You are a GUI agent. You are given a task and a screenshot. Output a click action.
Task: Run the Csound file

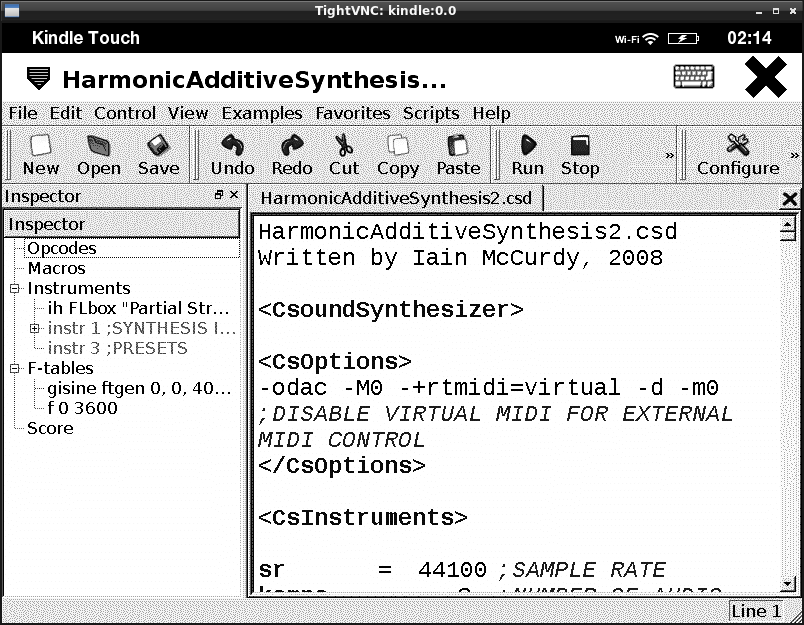[x=528, y=154]
